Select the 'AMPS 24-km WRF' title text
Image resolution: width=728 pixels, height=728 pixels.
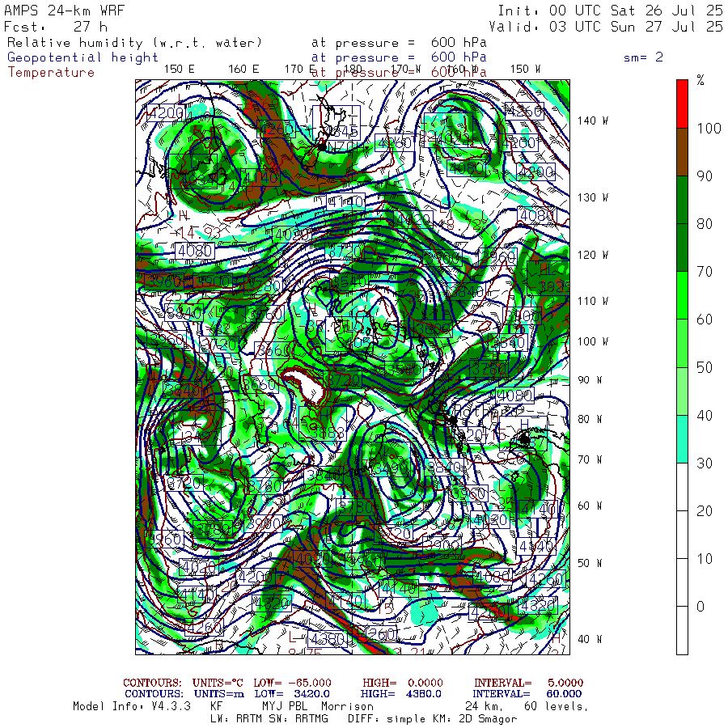click(64, 11)
